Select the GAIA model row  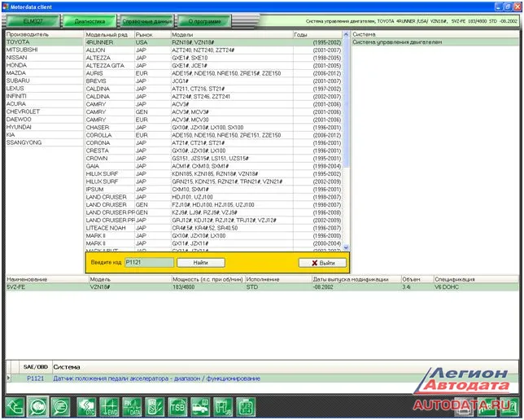[213, 166]
